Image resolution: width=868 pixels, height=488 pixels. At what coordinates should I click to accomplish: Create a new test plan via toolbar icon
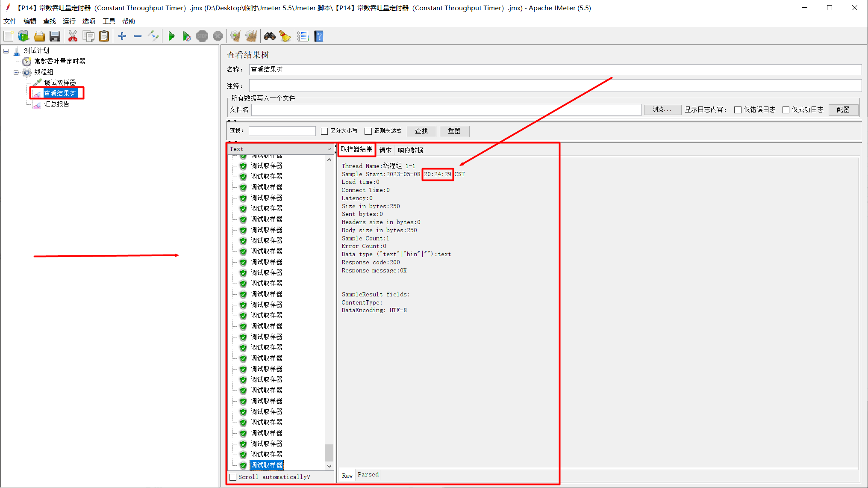click(9, 36)
